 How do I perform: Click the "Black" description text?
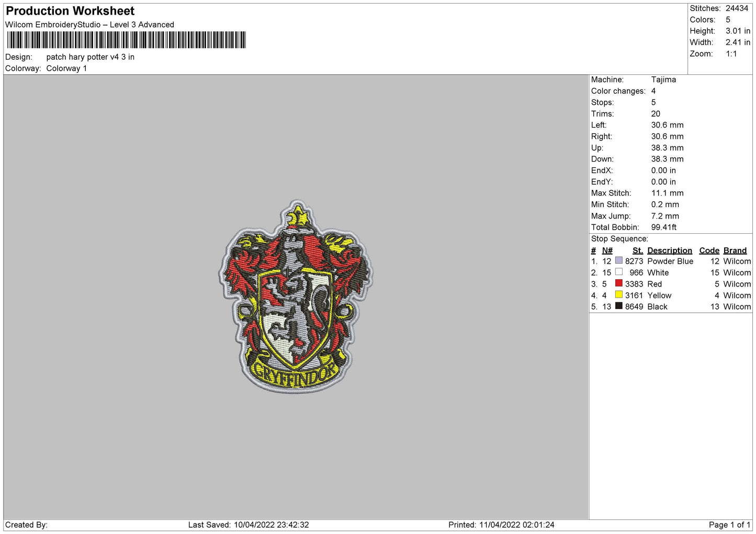657,307
